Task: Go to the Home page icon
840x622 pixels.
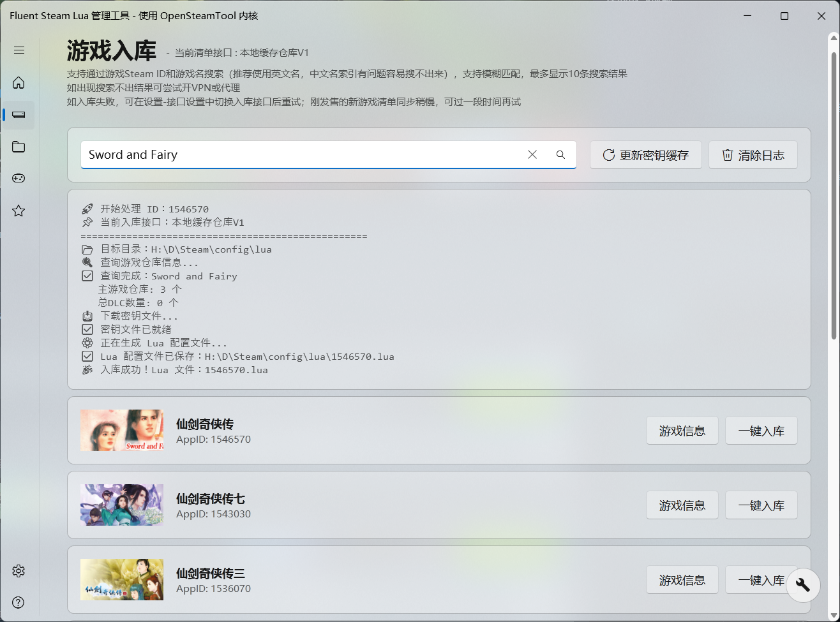Action: pyautogui.click(x=19, y=83)
